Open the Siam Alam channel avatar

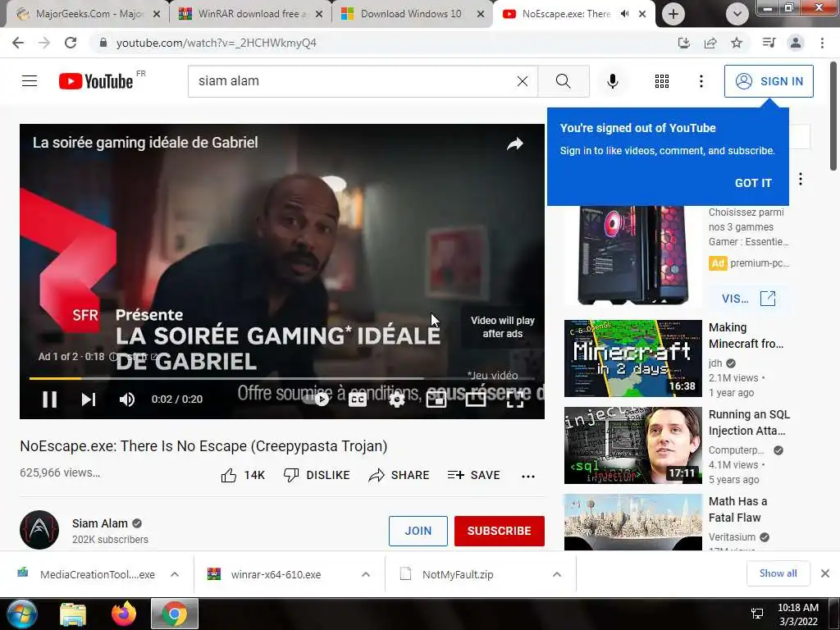pyautogui.click(x=39, y=530)
